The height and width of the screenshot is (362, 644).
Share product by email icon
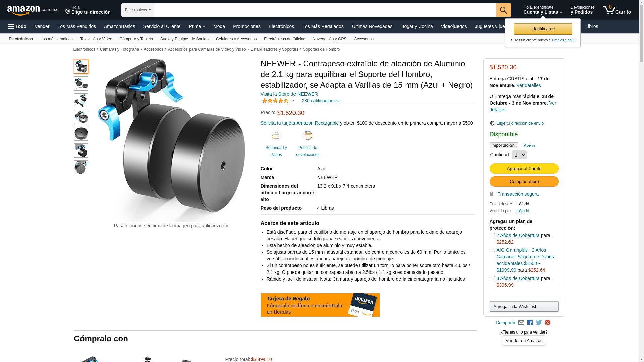pos(521,323)
